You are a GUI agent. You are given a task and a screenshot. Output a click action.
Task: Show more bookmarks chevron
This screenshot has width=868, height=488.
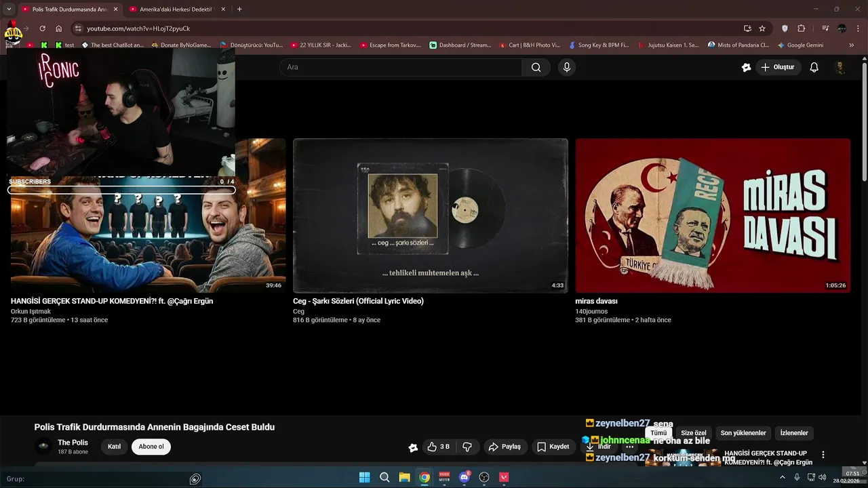[852, 45]
